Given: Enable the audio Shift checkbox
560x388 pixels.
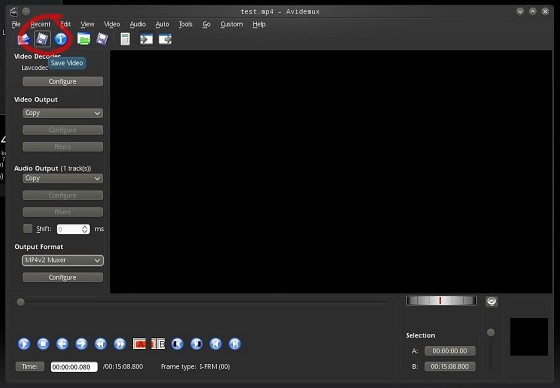Looking at the screenshot, I should click(x=28, y=229).
